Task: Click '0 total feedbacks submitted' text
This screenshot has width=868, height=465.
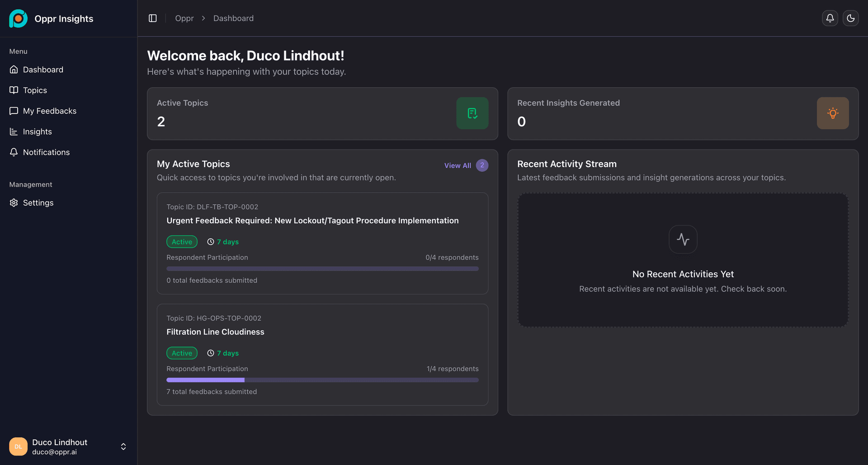Action: (x=212, y=281)
